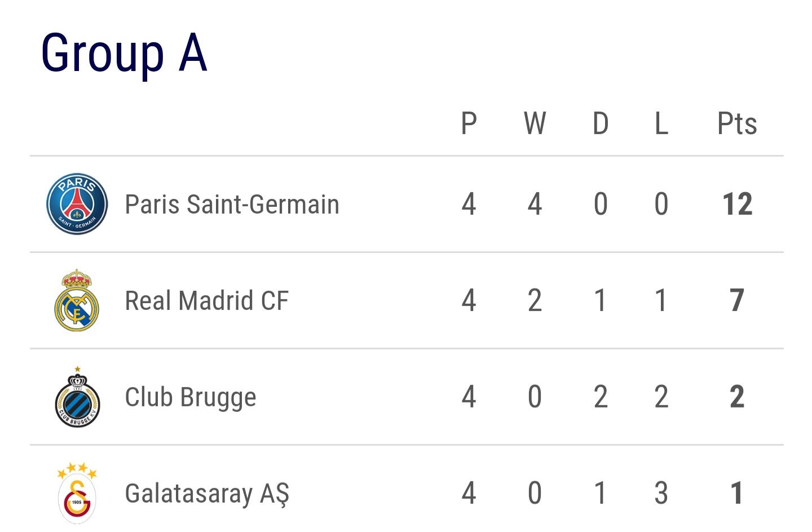This screenshot has height=532, width=812.
Task: Select the Galatasaray AŞ team name
Action: tap(207, 494)
